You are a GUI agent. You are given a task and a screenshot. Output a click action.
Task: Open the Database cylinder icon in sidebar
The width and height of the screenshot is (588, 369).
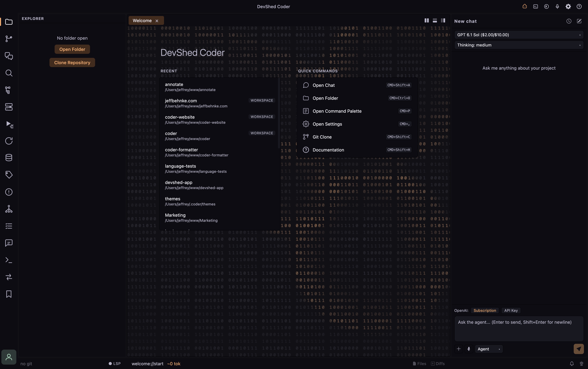tap(9, 158)
